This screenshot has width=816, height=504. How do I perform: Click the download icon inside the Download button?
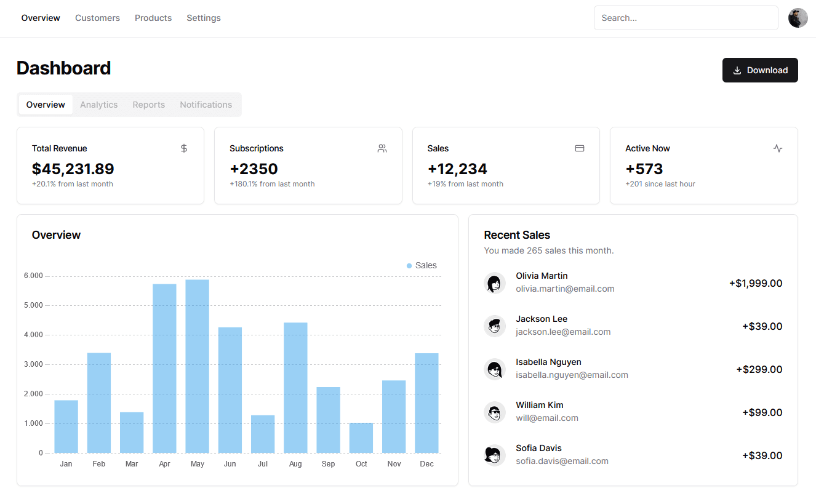click(737, 70)
